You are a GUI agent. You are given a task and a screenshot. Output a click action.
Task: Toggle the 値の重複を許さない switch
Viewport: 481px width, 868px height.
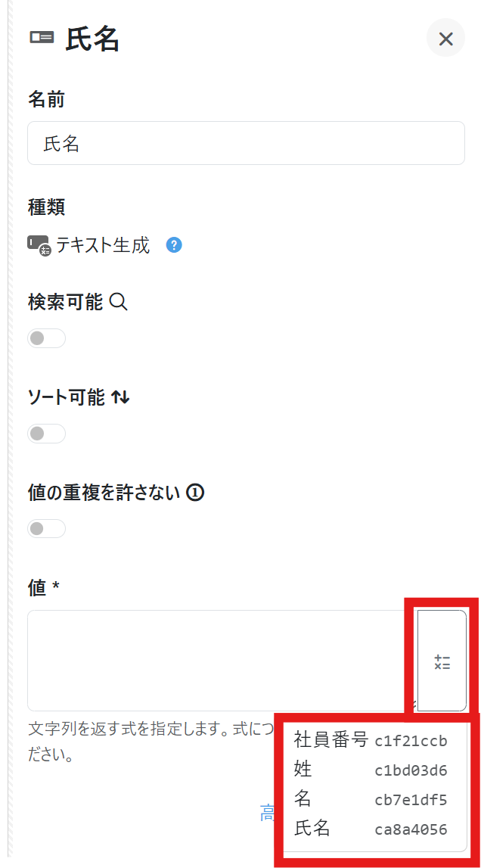[47, 528]
